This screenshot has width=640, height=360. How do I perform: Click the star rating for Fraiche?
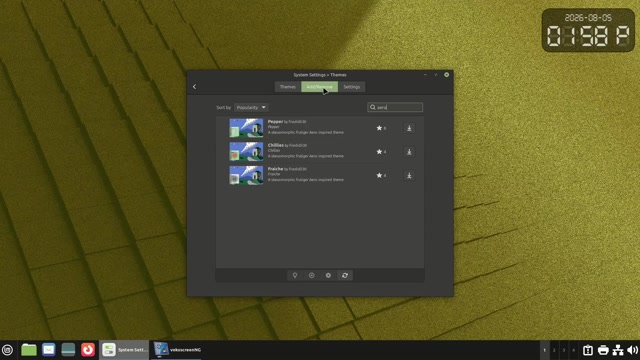(x=381, y=176)
